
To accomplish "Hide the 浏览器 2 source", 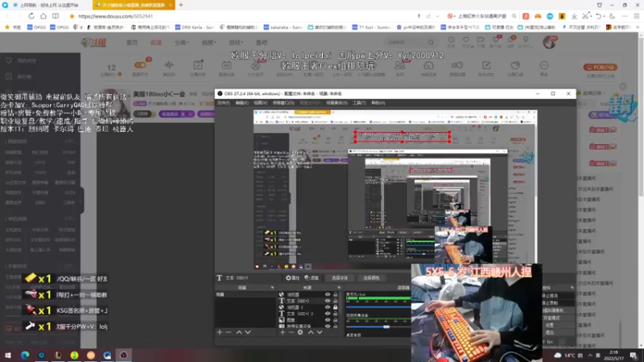I will pyautogui.click(x=328, y=307).
